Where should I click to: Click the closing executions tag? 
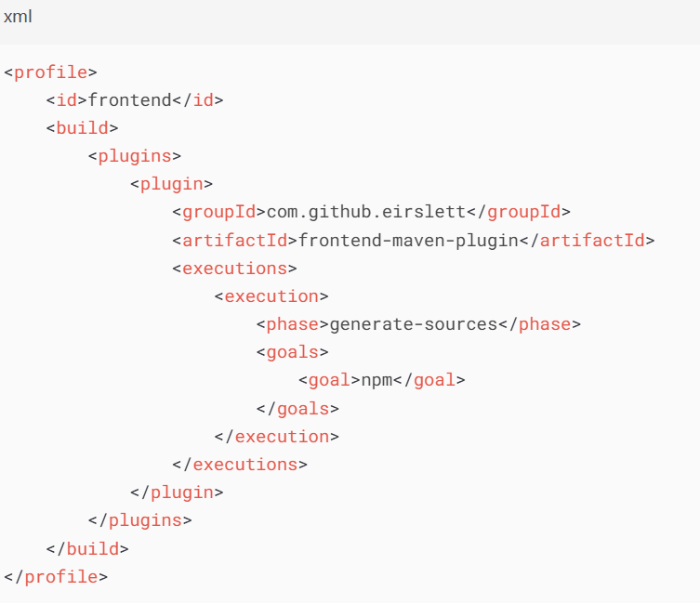[x=240, y=465]
